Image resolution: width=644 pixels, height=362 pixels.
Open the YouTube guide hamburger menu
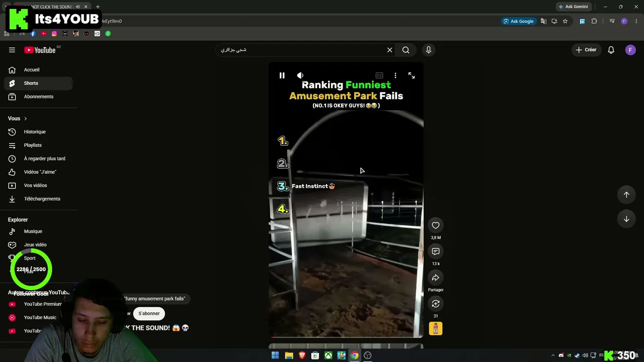point(12,50)
